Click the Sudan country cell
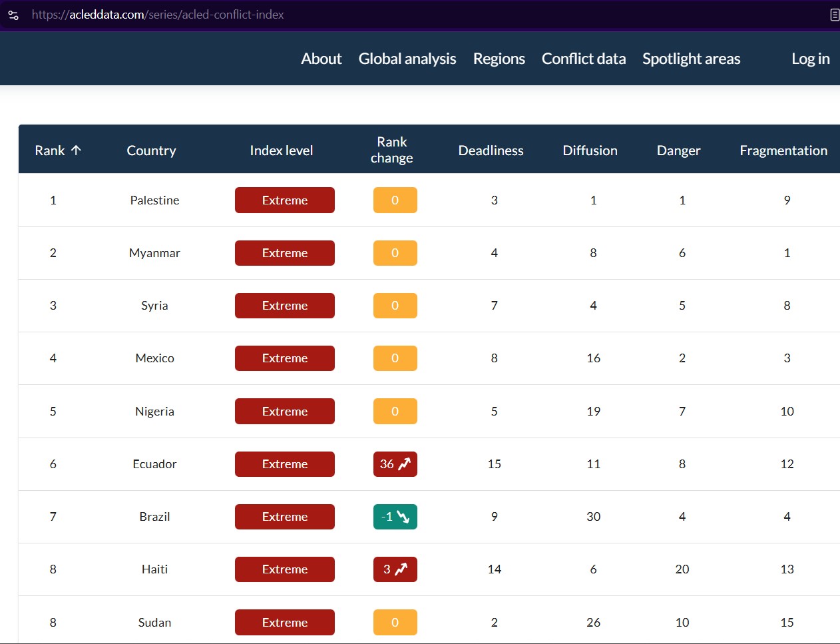 pyautogui.click(x=154, y=623)
